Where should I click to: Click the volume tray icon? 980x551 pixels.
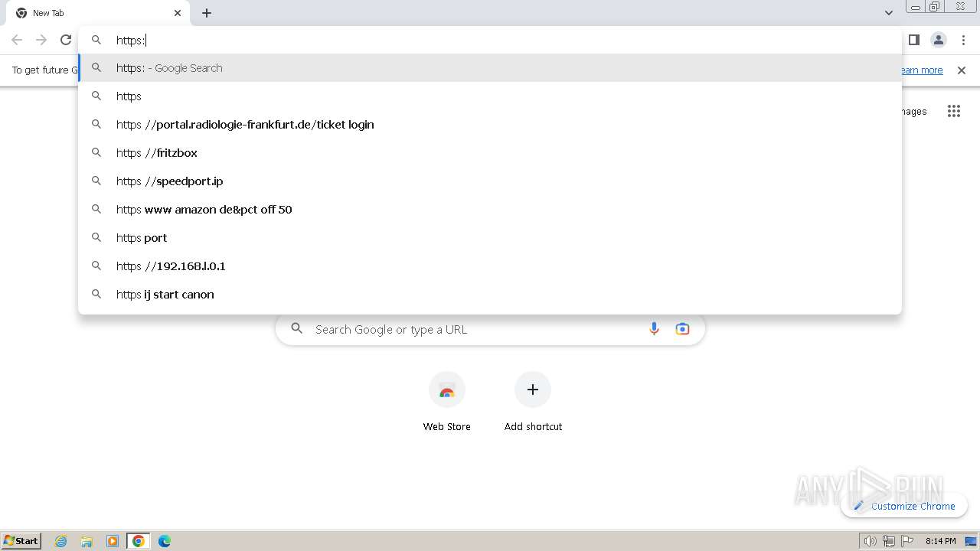click(x=871, y=541)
